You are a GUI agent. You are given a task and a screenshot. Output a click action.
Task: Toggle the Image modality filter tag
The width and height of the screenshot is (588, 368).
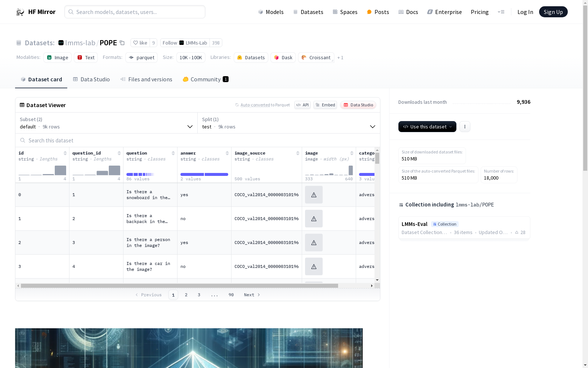[58, 57]
